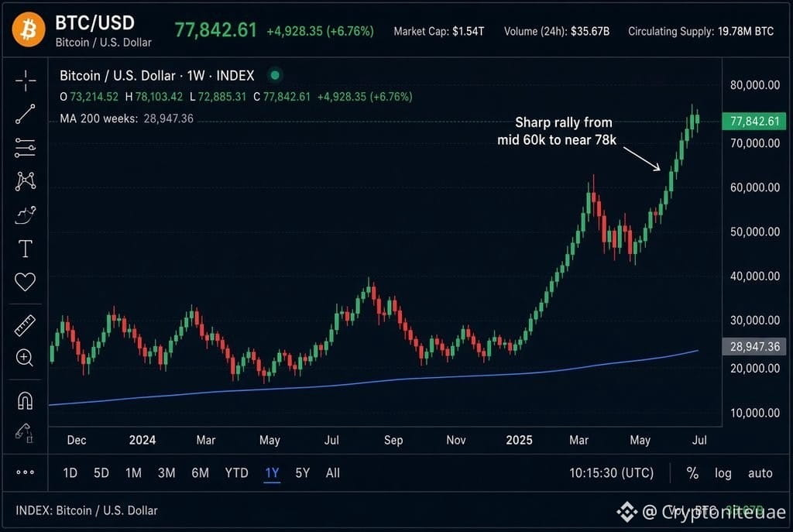
Task: Select the ruler measure tool
Action: pos(26,326)
